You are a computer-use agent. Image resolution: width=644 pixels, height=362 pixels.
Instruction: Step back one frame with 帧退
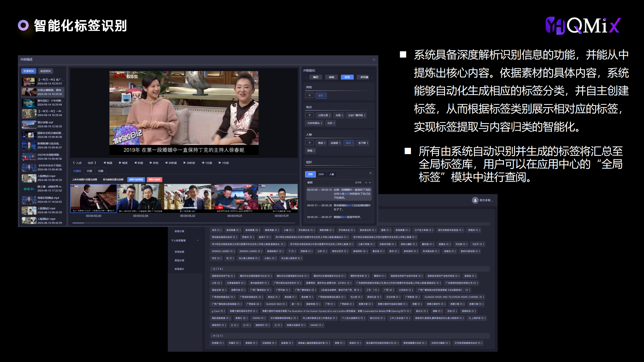point(108,163)
